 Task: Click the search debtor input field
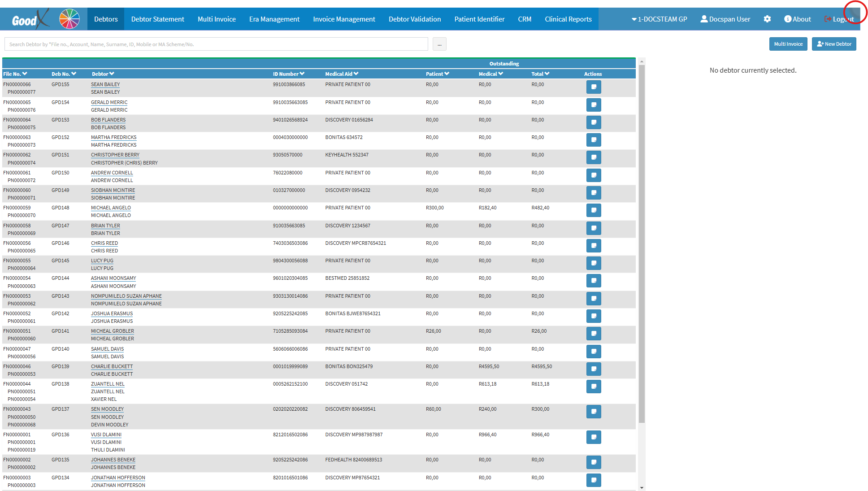point(216,44)
